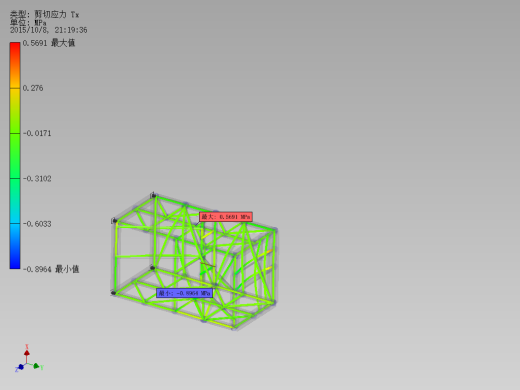Click the green frame structure model
Image resolution: width=520 pixels, height=390 pixels.
pyautogui.click(x=194, y=262)
